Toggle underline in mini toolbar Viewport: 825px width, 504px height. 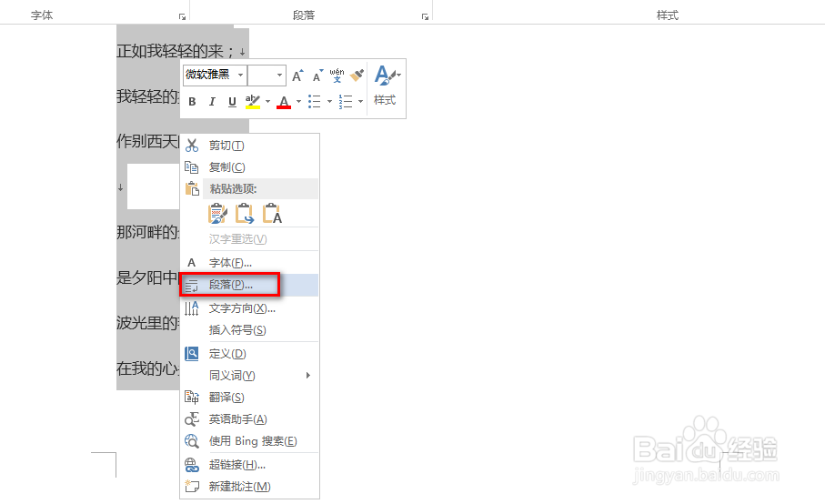[232, 102]
